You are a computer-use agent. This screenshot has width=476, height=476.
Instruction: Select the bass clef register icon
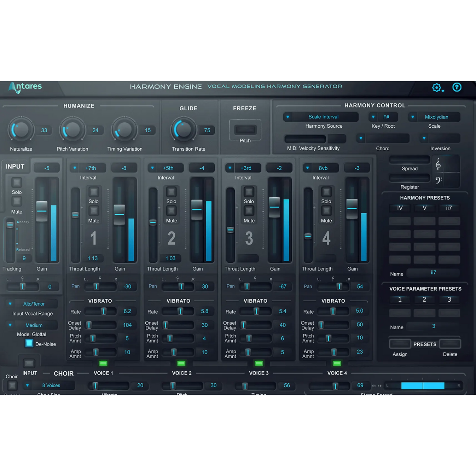click(438, 180)
